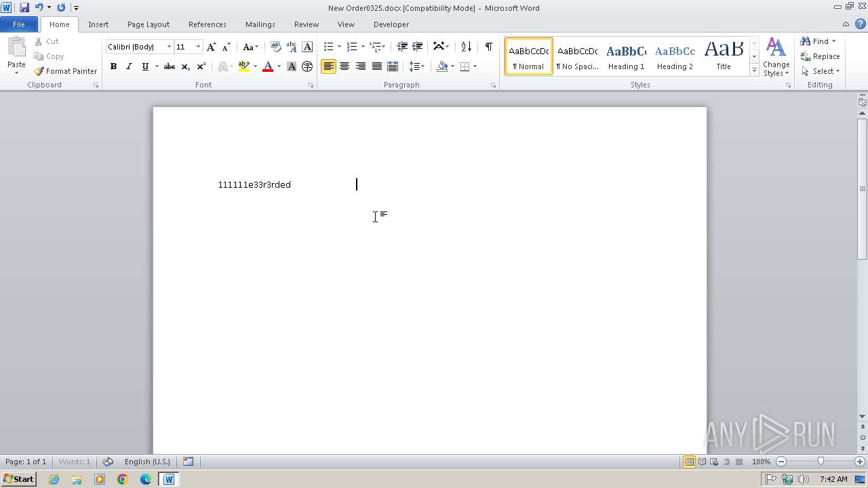868x488 pixels.
Task: Open the Developer tab
Action: tap(391, 24)
